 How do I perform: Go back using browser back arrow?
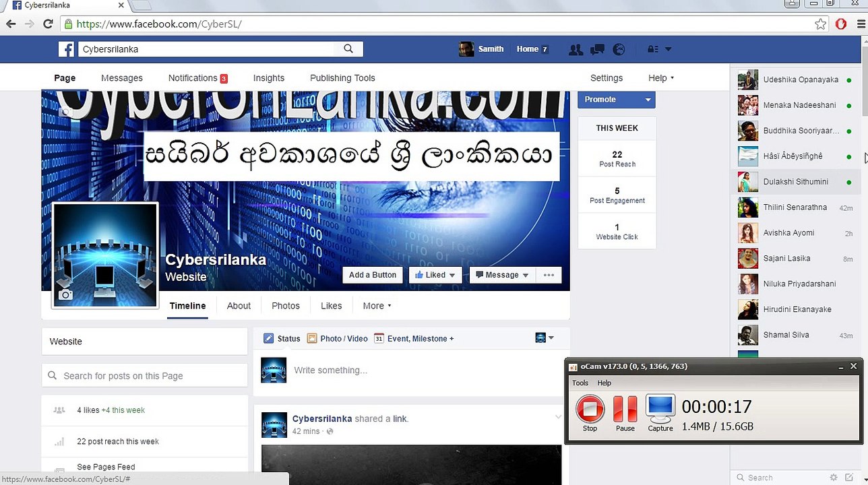[x=11, y=24]
